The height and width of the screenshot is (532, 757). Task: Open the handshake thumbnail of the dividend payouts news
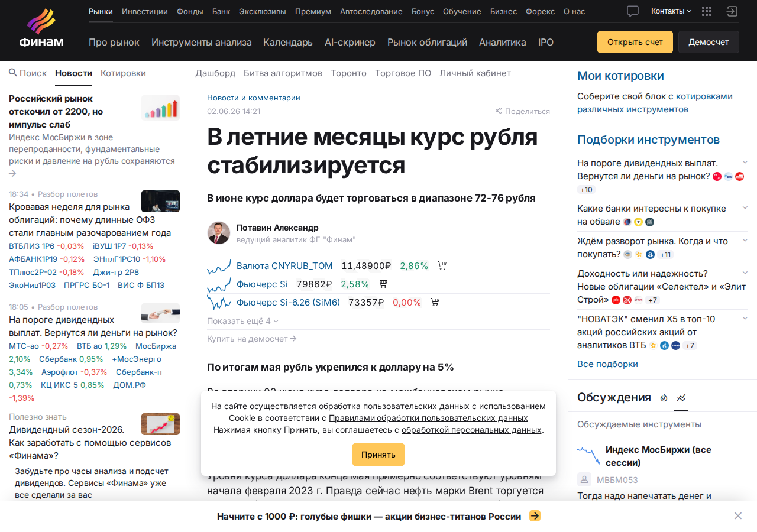pos(160,313)
